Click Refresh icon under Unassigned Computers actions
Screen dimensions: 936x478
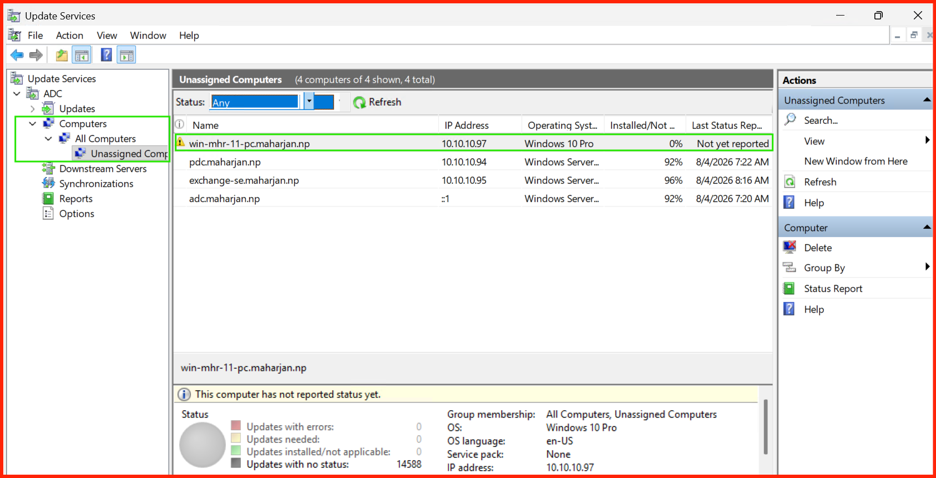[790, 182]
